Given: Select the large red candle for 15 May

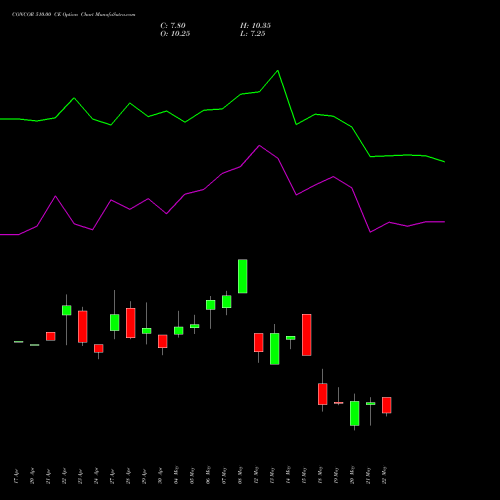Looking at the screenshot, I should click(x=307, y=335).
